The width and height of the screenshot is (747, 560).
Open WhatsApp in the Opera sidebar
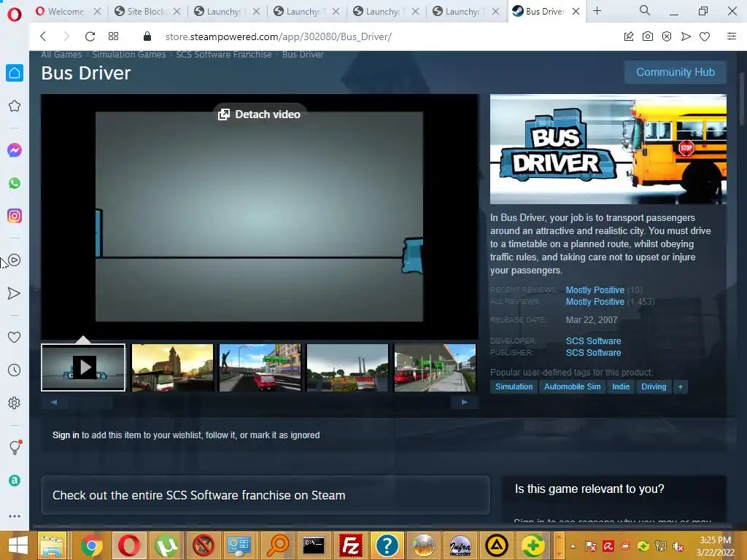click(15, 183)
